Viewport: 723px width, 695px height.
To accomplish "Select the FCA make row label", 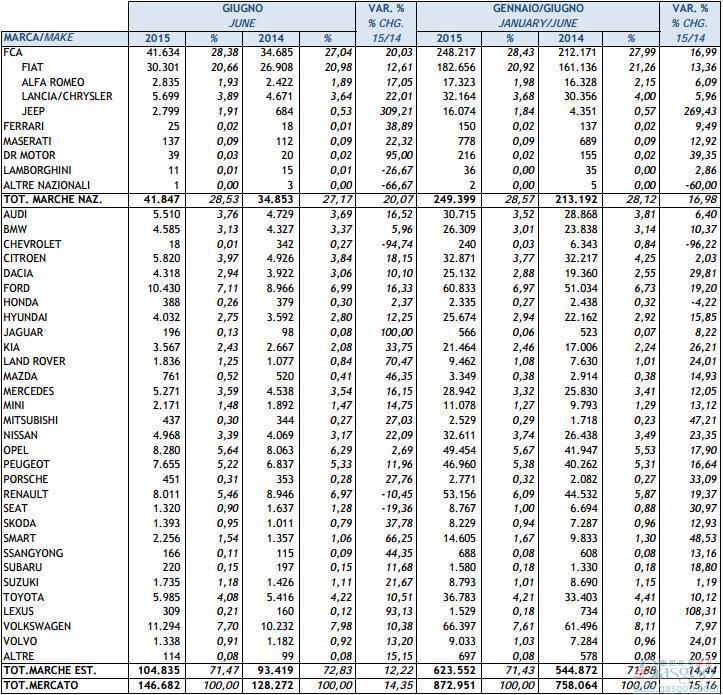I will (x=12, y=52).
